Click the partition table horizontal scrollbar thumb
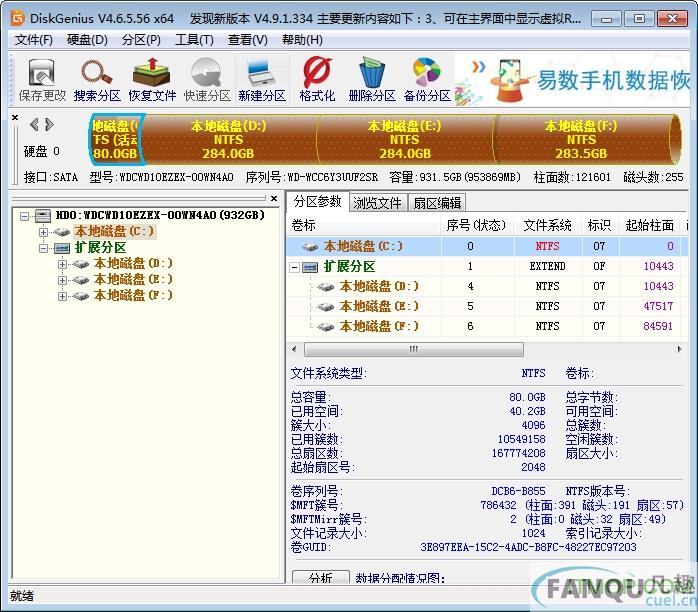Viewport: 698px width, 612px height. 414,349
